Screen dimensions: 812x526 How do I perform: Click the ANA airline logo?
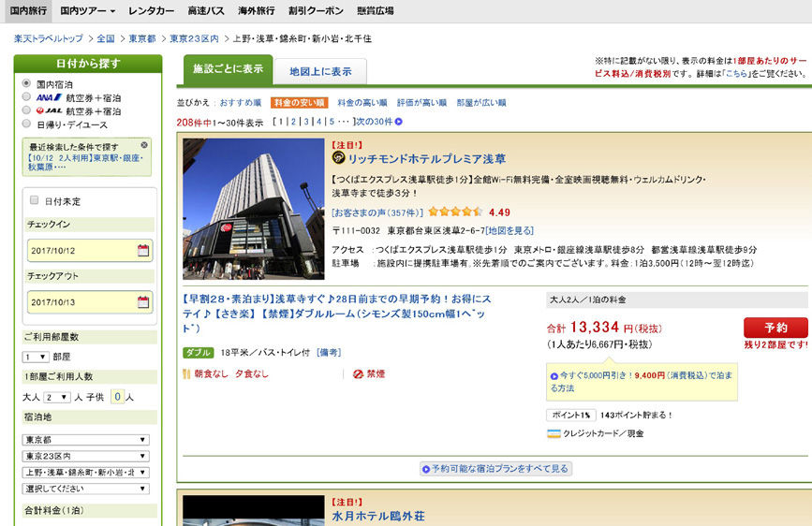[x=50, y=97]
